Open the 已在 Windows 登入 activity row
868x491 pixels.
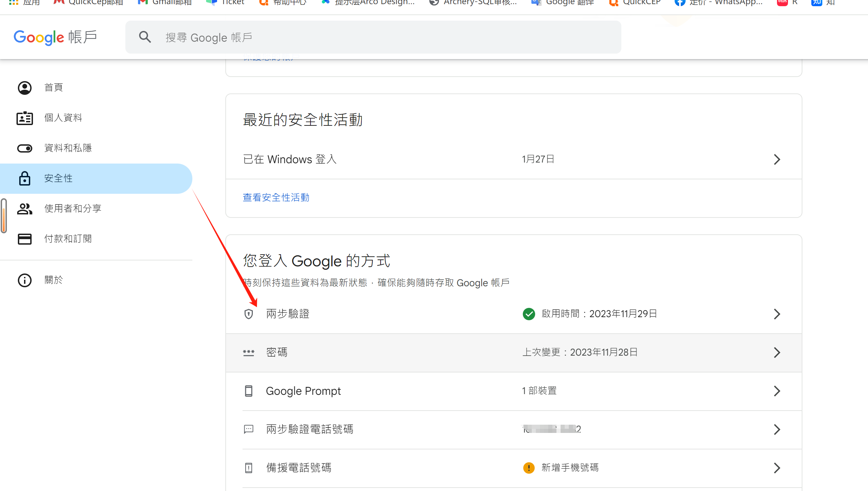[514, 159]
